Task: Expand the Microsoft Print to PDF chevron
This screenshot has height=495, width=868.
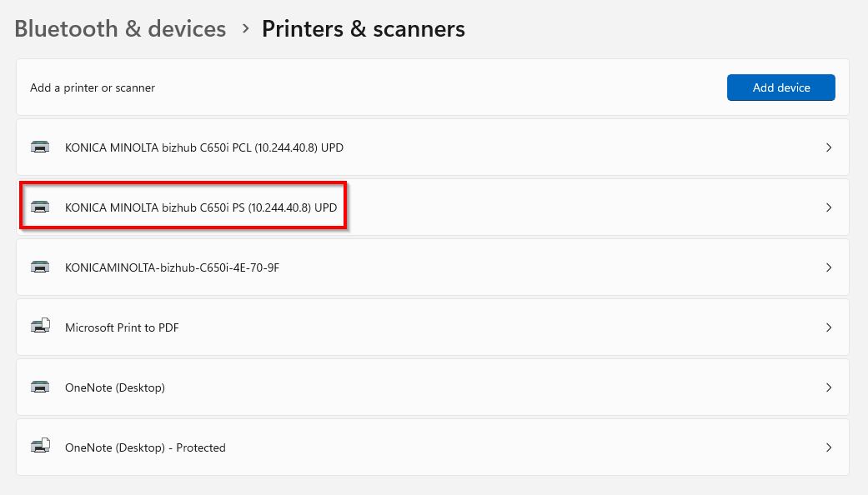Action: point(828,327)
